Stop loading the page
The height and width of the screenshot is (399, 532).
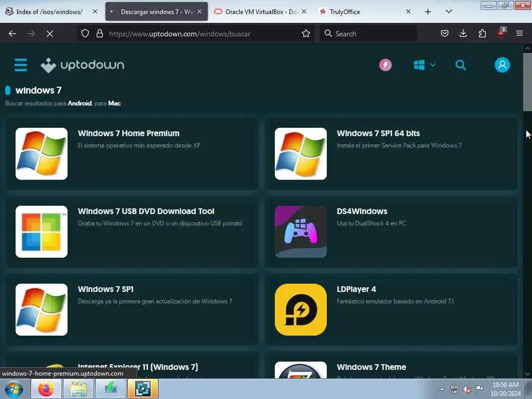point(50,34)
